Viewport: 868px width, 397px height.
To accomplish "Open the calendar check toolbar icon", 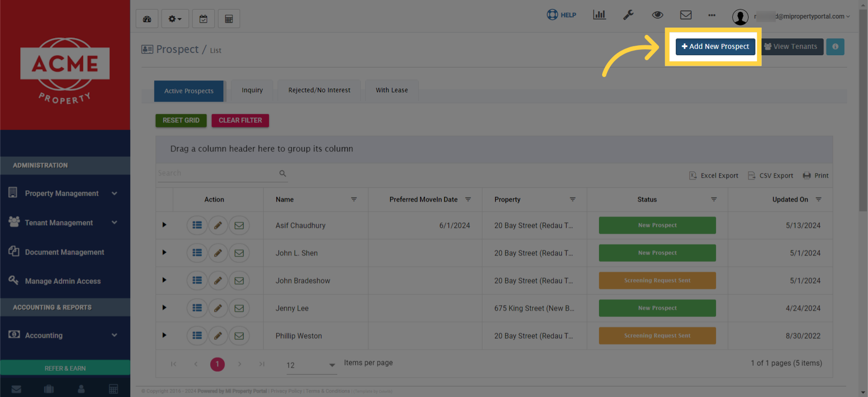I will tap(203, 19).
